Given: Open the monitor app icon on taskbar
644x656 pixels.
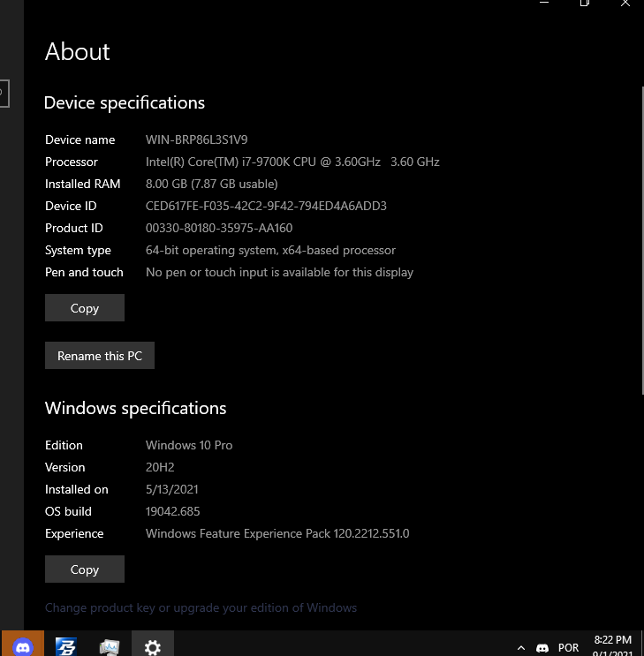Looking at the screenshot, I should (110, 647).
